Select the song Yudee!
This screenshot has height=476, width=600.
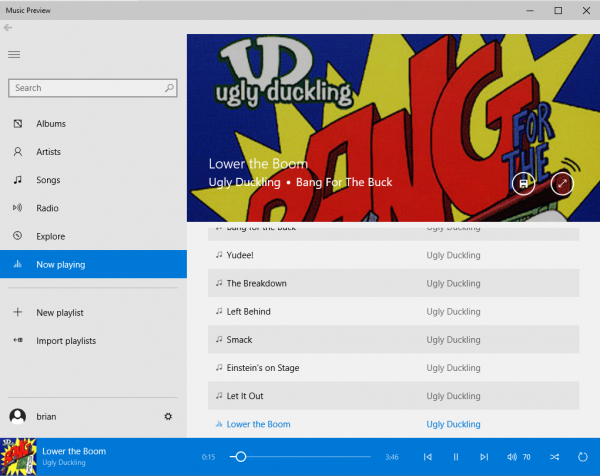pyautogui.click(x=393, y=255)
